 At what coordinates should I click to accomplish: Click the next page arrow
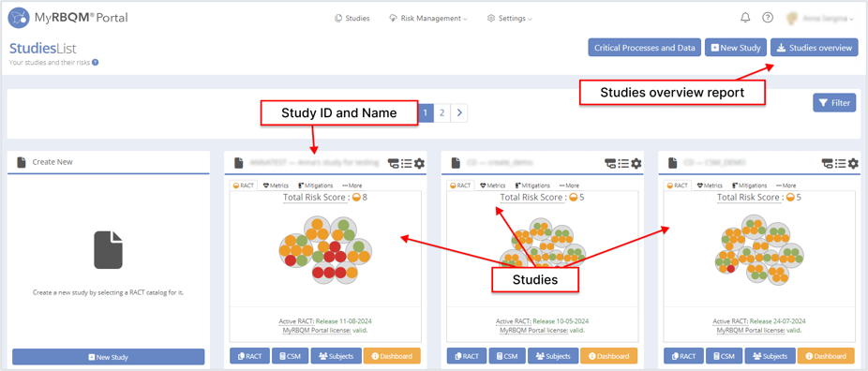point(459,113)
